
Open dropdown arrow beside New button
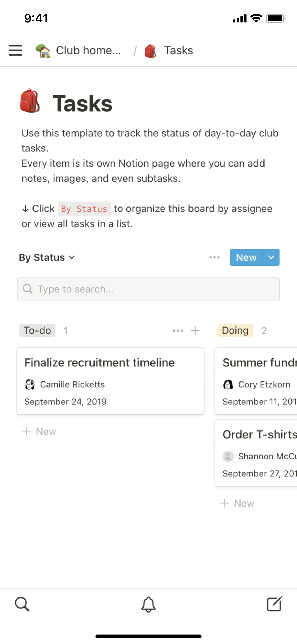point(271,257)
